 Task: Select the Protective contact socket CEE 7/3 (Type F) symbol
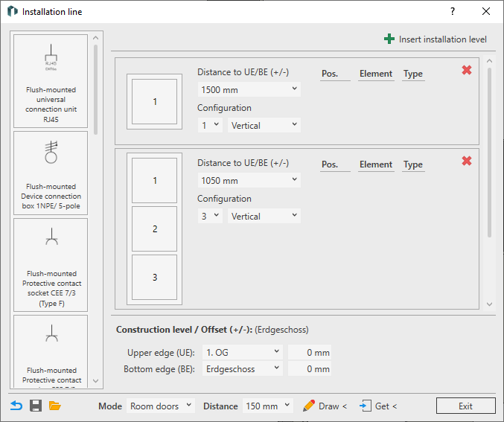coord(51,265)
